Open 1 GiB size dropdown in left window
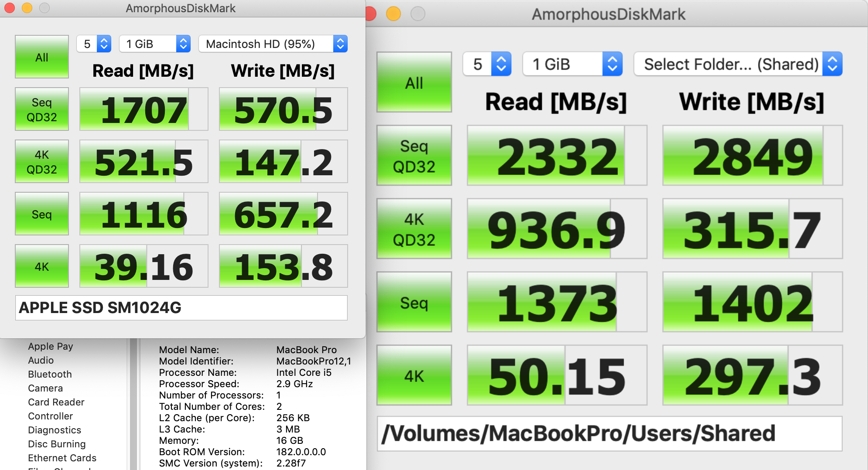The image size is (868, 470). pos(155,44)
